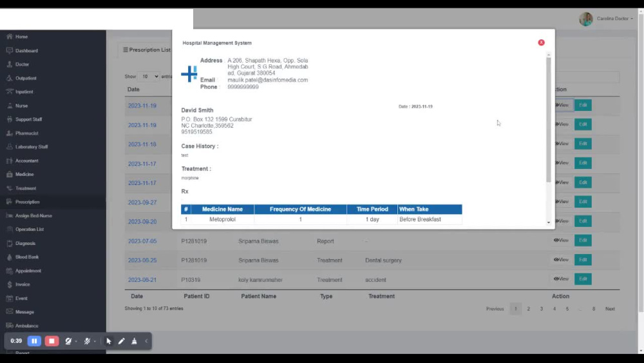
Task: Open the Dashboard sidebar icon
Action: pos(10,50)
